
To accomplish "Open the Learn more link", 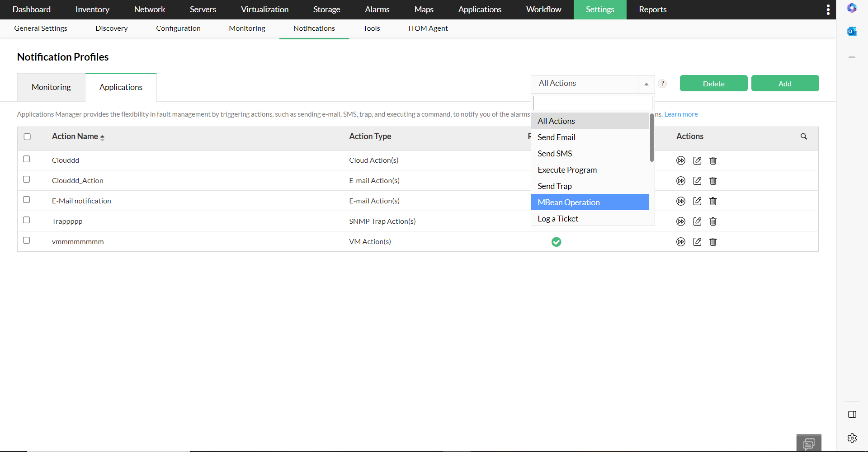I will coord(680,114).
